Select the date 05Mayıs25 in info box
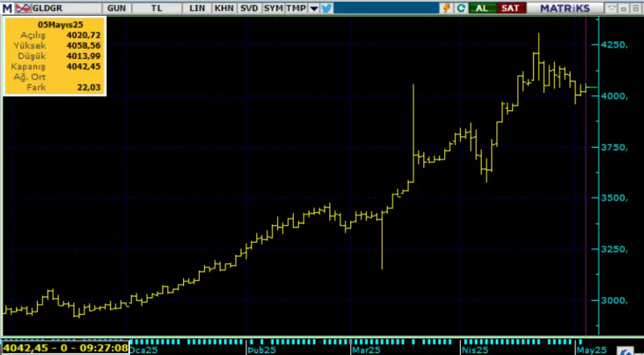Image resolution: width=644 pixels, height=355 pixels. tap(60, 25)
